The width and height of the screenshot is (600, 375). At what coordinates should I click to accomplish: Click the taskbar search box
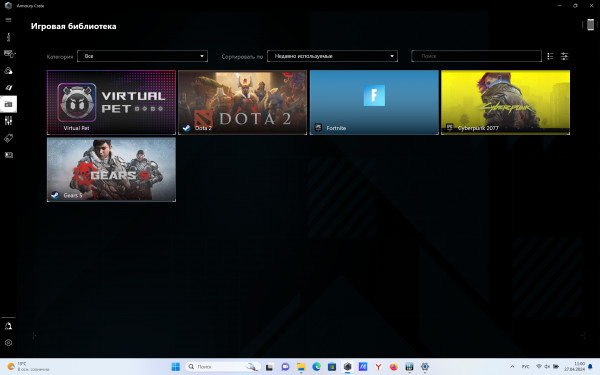223,367
